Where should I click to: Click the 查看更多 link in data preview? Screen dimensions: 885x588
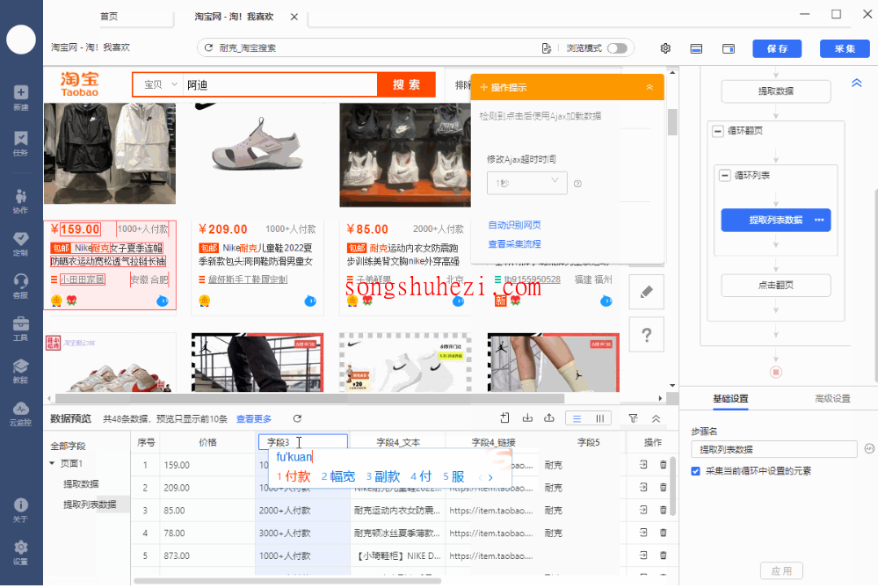pyautogui.click(x=253, y=418)
